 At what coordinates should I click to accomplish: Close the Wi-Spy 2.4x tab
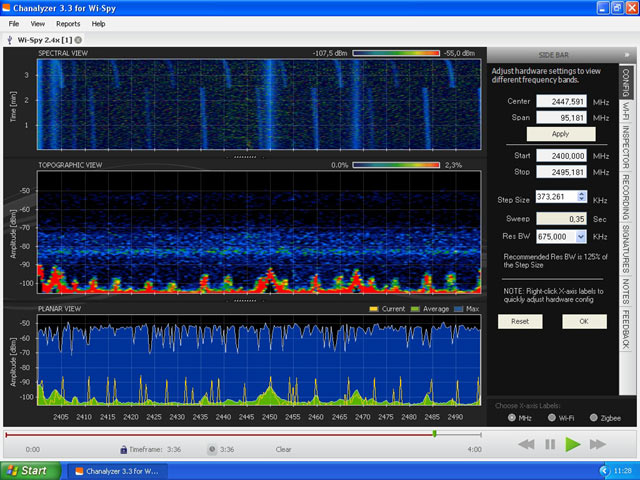click(78, 40)
